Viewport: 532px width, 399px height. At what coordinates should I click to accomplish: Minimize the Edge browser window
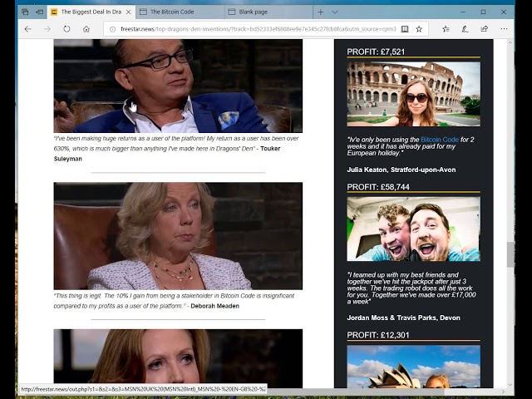coord(463,12)
